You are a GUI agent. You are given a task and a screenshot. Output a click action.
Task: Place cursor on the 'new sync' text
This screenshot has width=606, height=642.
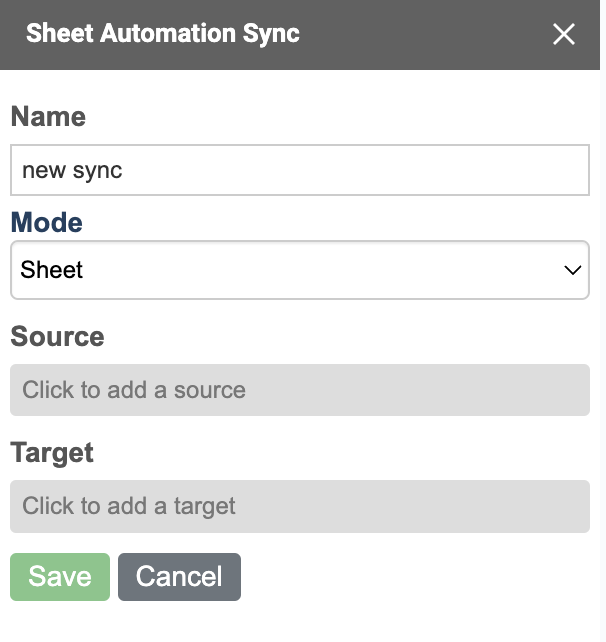click(72, 170)
